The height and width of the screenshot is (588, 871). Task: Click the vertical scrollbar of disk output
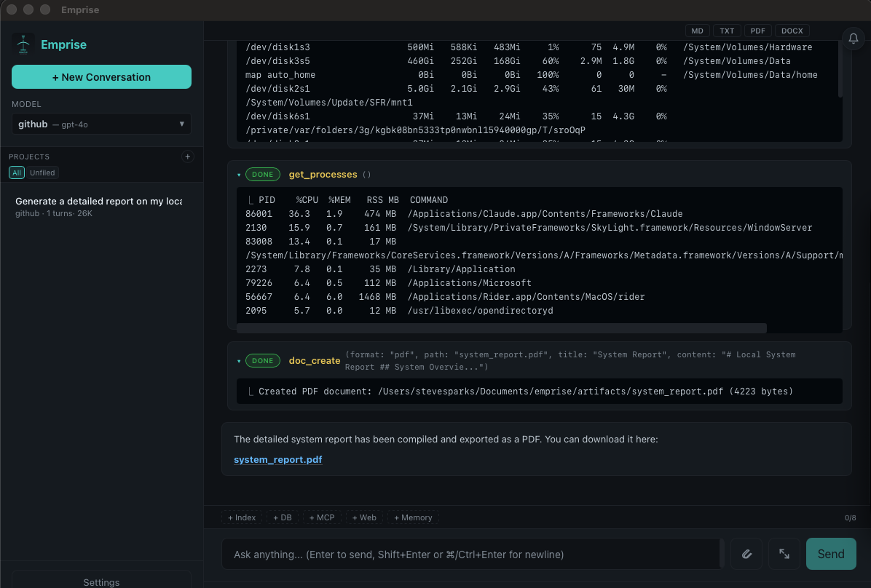click(840, 69)
